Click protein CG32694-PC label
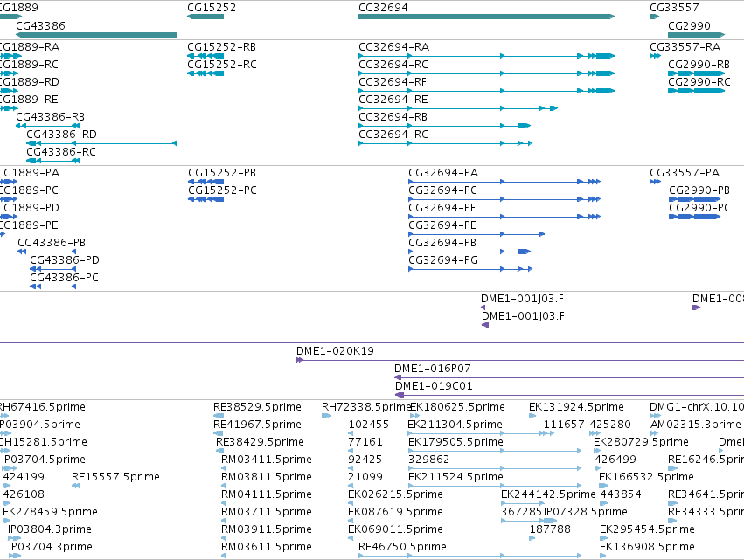 [x=442, y=190]
